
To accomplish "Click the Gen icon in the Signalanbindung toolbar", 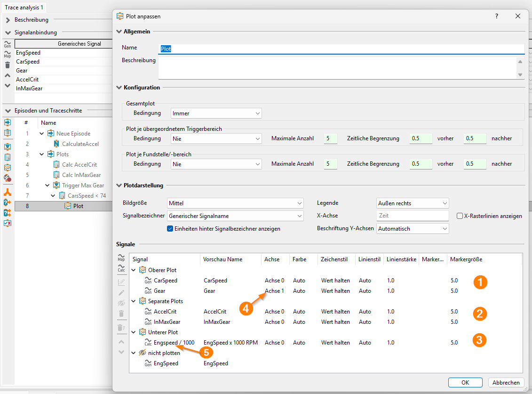I will pos(8,44).
